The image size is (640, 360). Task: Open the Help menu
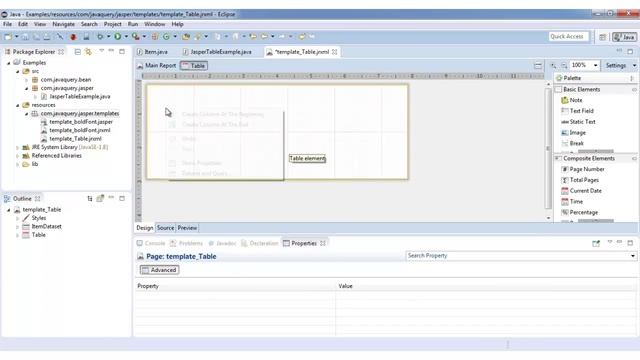click(x=177, y=24)
